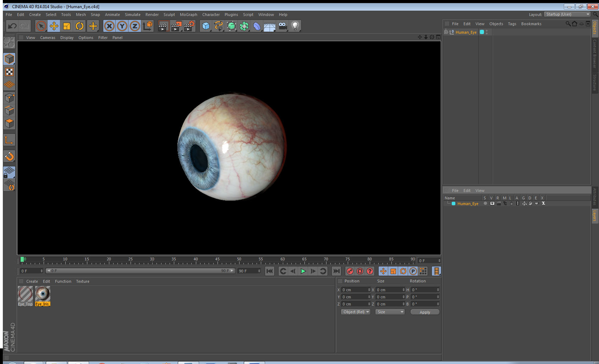Open the MoGraph menu
Image resolution: width=599 pixels, height=364 pixels.
coord(188,15)
